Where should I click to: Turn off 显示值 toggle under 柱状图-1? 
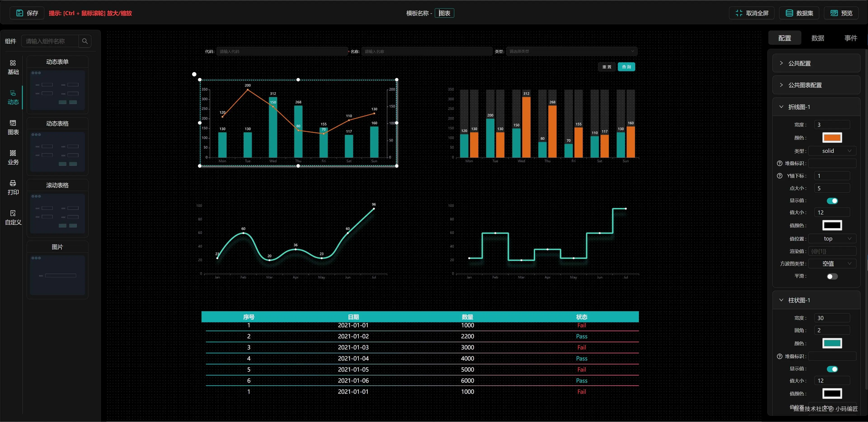[x=832, y=369]
